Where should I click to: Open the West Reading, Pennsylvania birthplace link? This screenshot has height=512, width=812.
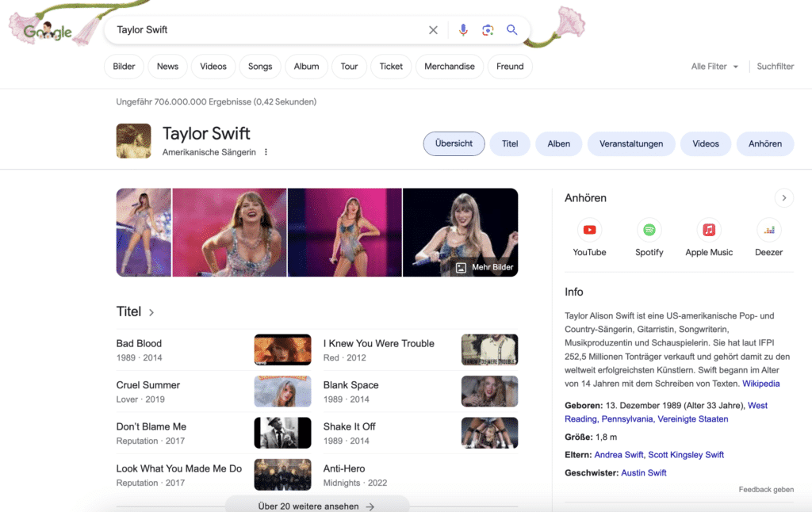click(666, 412)
